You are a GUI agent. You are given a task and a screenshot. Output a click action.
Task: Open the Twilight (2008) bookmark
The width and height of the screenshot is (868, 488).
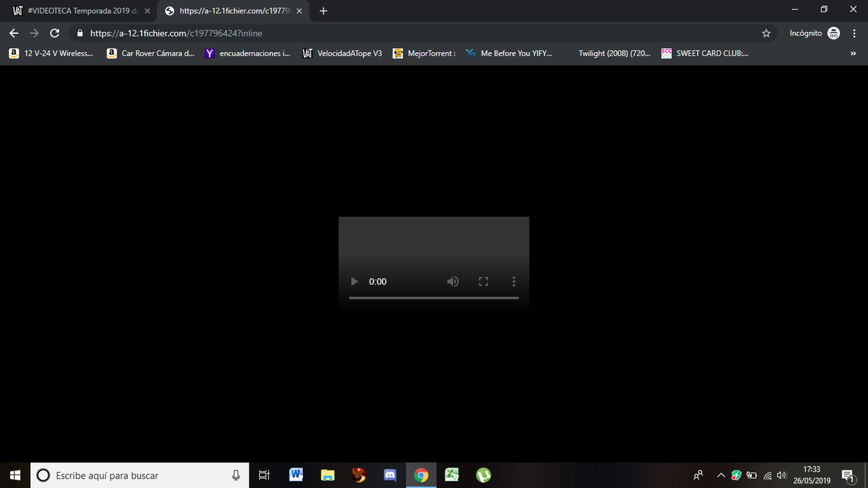tap(614, 53)
